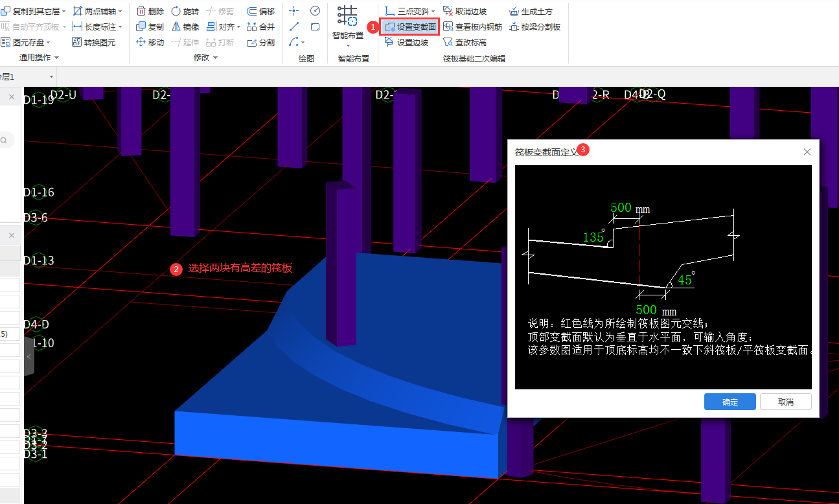
Task: Click the 复制 (copy) tool
Action: 150,27
